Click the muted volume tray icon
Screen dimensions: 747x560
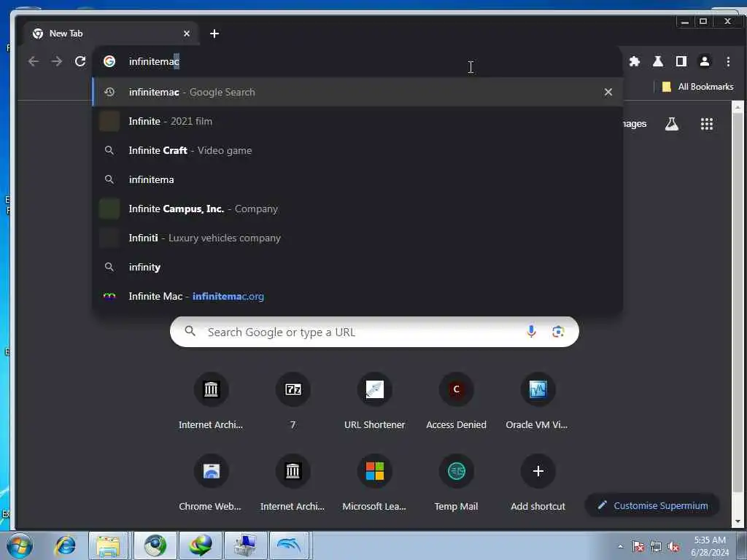(673, 546)
